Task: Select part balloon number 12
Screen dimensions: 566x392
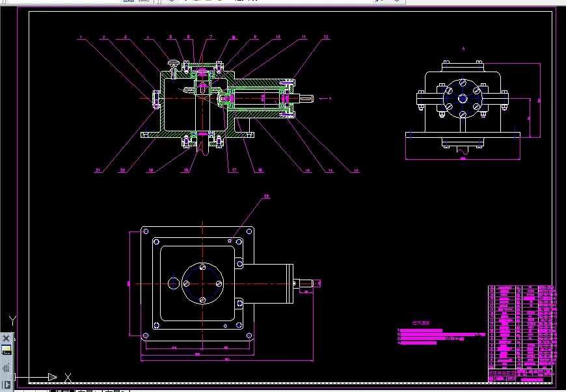Action: (x=326, y=37)
